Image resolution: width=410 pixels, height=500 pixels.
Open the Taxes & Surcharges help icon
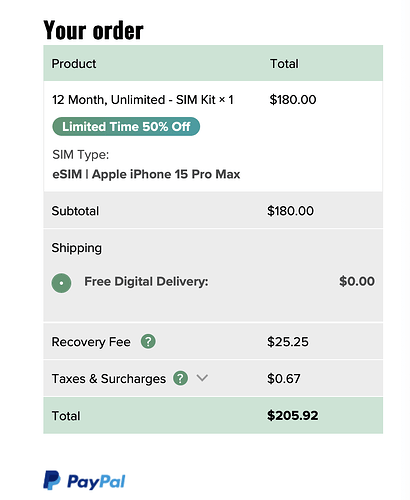coord(180,378)
